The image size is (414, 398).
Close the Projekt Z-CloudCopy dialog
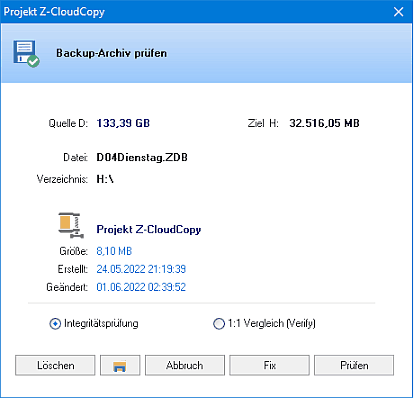pyautogui.click(x=398, y=12)
